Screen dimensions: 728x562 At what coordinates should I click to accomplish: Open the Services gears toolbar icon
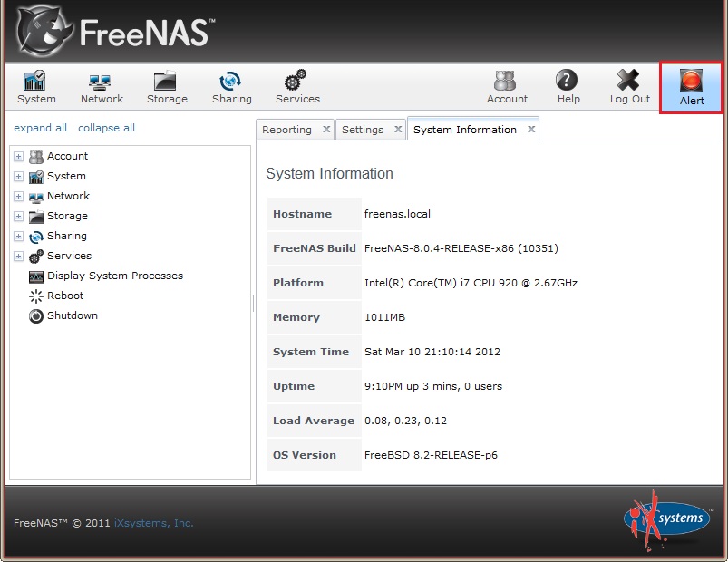[296, 80]
